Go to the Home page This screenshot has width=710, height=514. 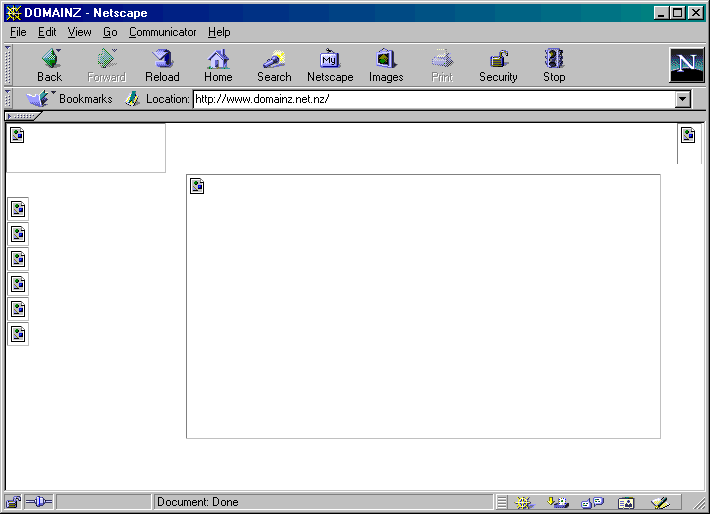pos(218,65)
